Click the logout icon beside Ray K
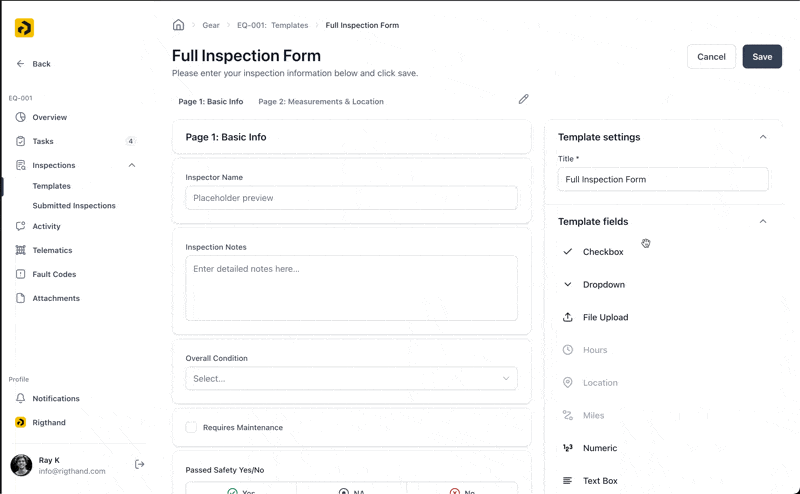 (139, 464)
